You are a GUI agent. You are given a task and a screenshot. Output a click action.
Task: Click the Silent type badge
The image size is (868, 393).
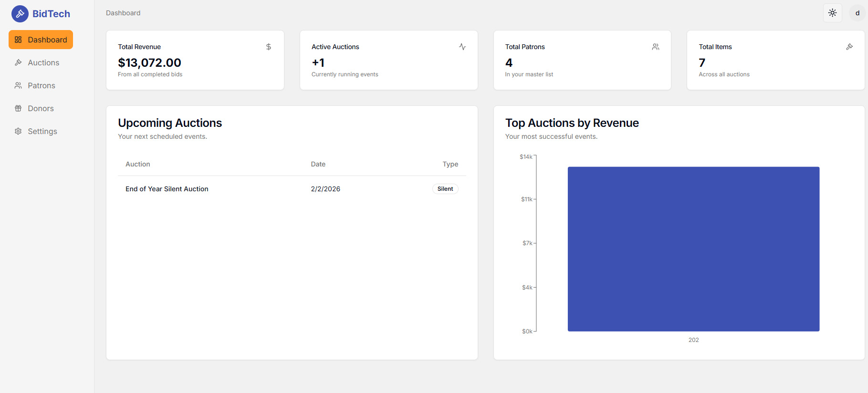[x=445, y=189]
